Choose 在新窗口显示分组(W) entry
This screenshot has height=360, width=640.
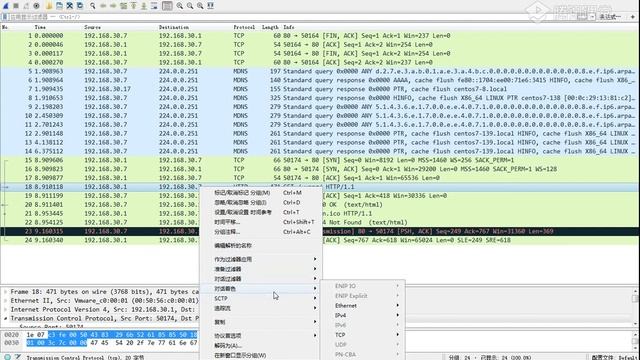click(260, 355)
